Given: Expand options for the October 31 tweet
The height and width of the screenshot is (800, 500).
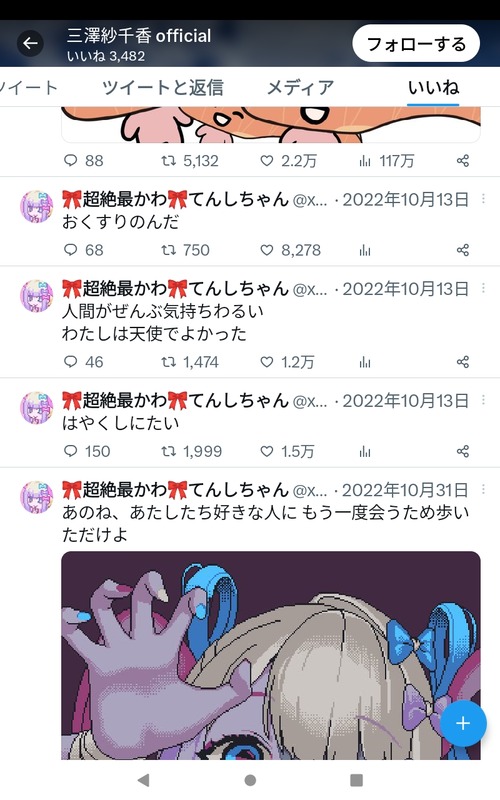Looking at the screenshot, I should (483, 489).
